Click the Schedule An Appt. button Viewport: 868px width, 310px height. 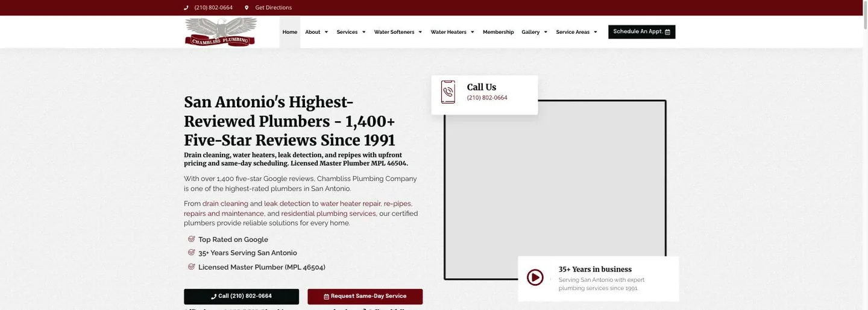click(x=642, y=32)
